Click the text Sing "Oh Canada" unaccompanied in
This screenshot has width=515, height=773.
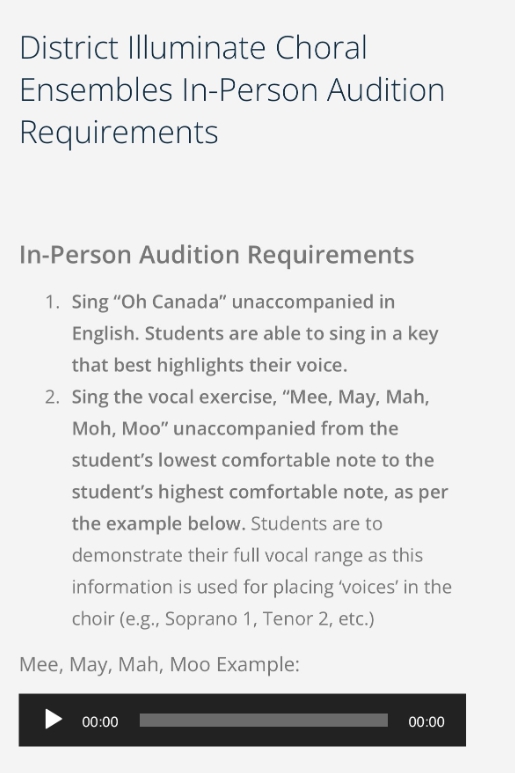coord(233,302)
